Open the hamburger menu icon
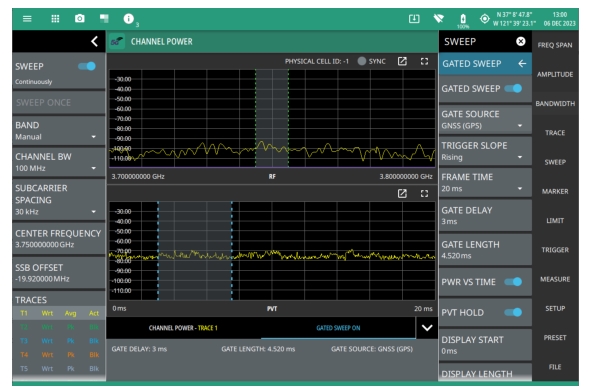This screenshot has width=590, height=391. tap(27, 18)
